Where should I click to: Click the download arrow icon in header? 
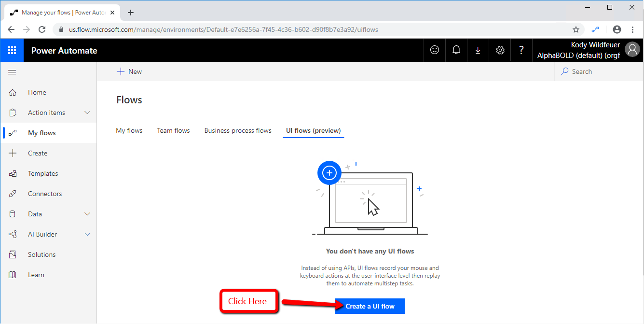tap(478, 50)
